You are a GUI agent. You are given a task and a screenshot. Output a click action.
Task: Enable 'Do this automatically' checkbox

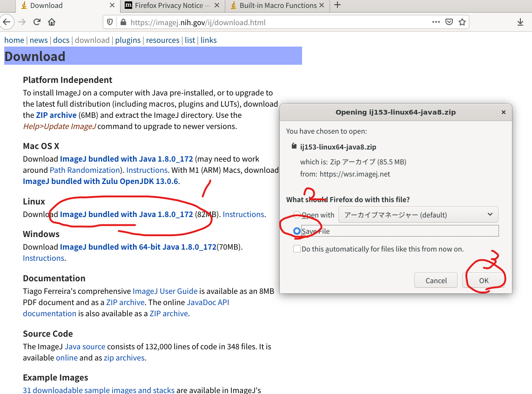pos(297,249)
